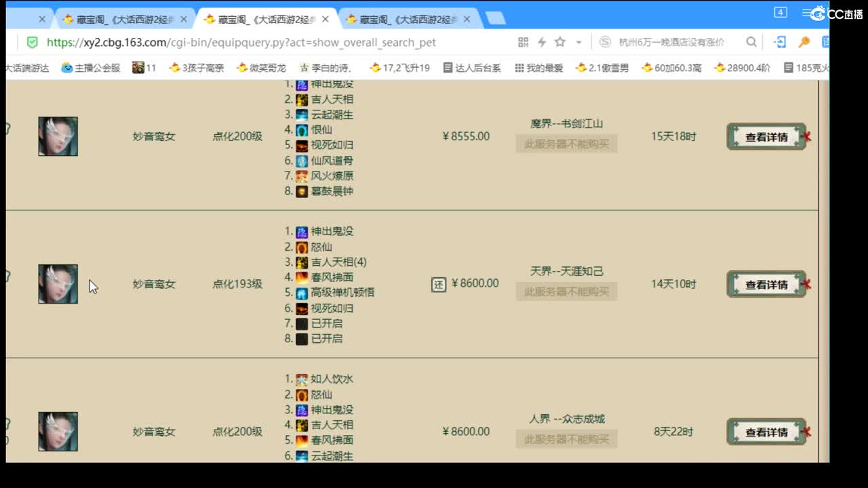Click the 怒仙 skill icon in the 点化193级 row
Image resolution: width=868 pixels, height=488 pixels.
(x=302, y=247)
